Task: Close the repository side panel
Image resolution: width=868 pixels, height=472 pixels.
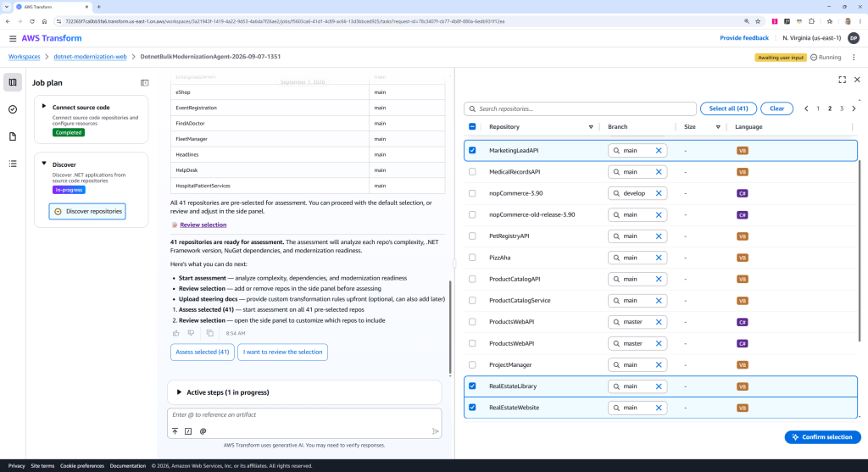Action: coord(857,80)
